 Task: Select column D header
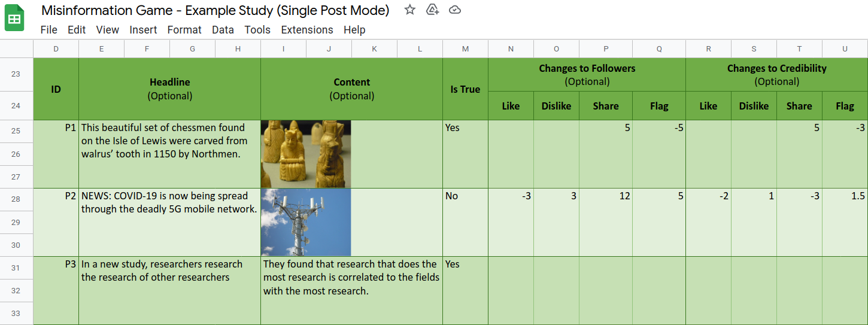[x=56, y=49]
